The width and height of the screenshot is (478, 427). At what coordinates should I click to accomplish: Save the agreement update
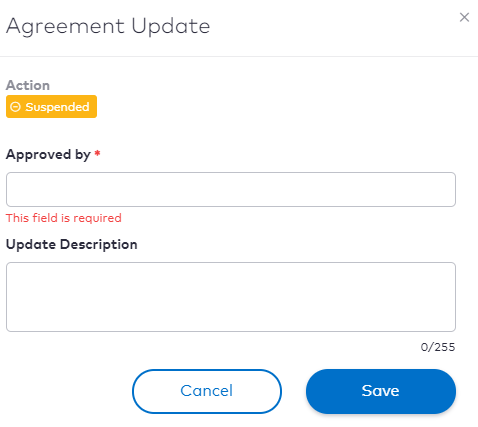pyautogui.click(x=381, y=391)
